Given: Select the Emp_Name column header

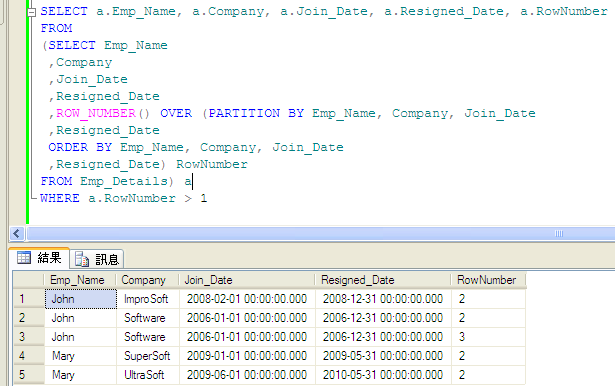Looking at the screenshot, I should point(79,280).
